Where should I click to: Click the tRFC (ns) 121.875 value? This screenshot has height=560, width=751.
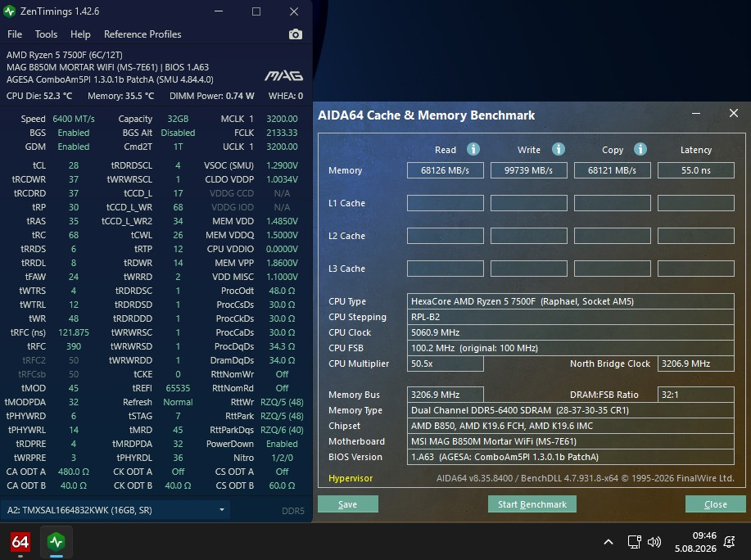74,332
